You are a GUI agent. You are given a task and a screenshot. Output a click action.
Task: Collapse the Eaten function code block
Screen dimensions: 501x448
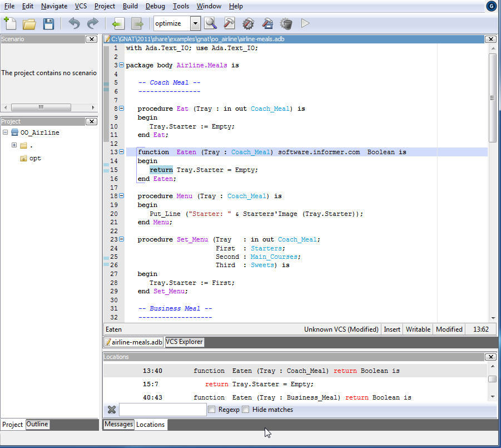tap(122, 152)
